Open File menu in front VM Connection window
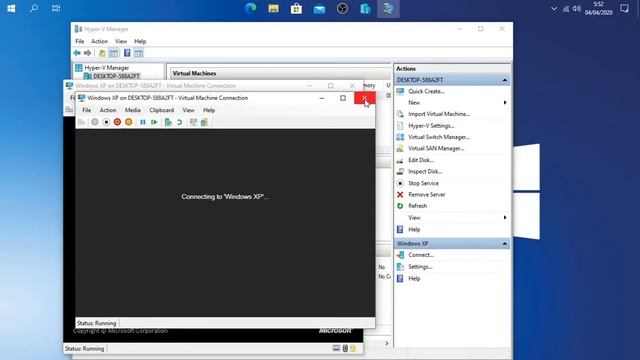Viewport: 640px width, 360px height. [x=87, y=110]
